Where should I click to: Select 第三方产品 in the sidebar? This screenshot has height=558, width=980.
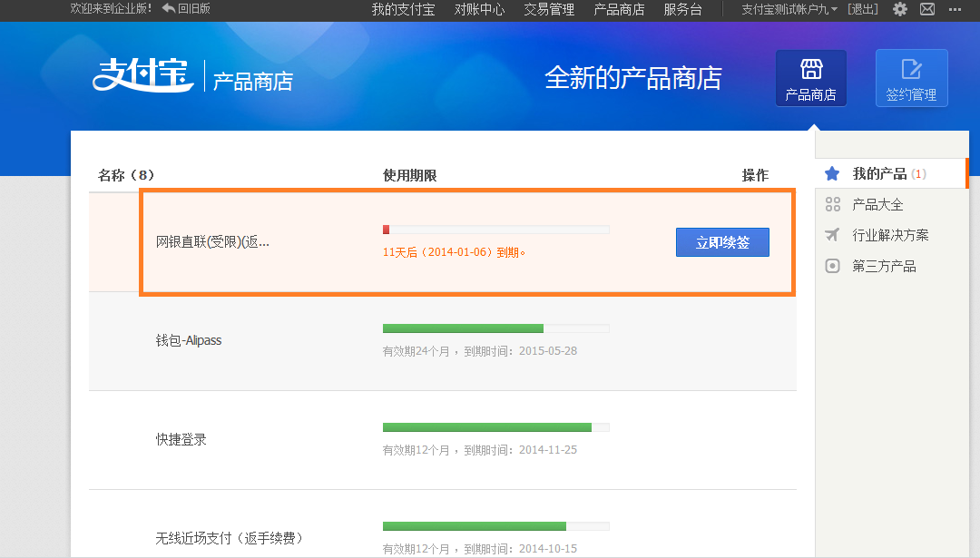[885, 266]
